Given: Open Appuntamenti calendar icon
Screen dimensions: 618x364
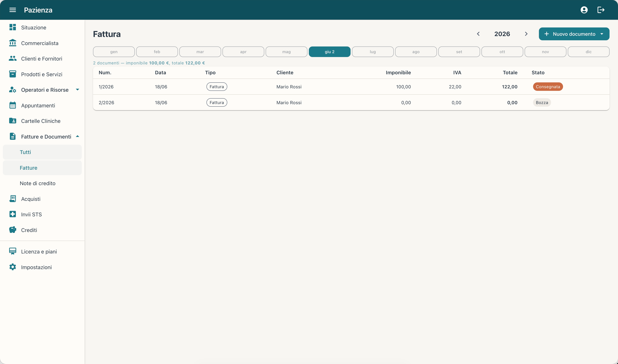Looking at the screenshot, I should pos(13,105).
